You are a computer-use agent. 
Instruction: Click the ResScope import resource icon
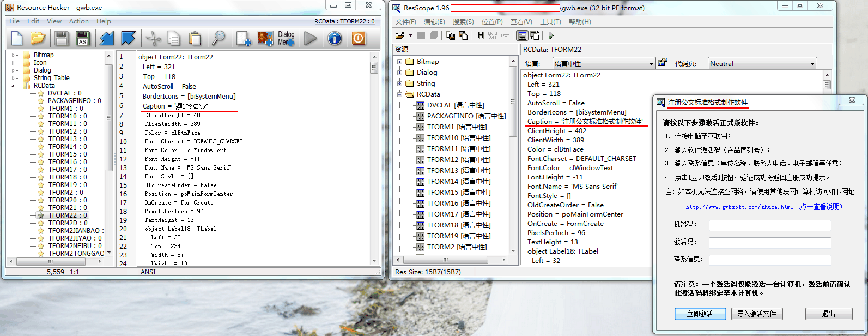[463, 35]
